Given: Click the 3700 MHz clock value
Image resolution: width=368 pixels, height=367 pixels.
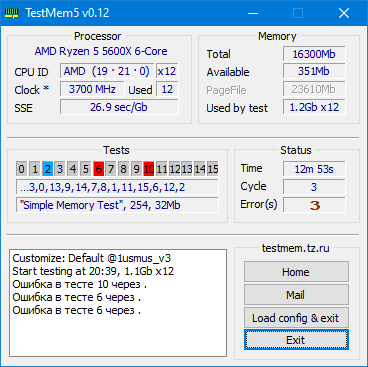Looking at the screenshot, I should (x=92, y=89).
